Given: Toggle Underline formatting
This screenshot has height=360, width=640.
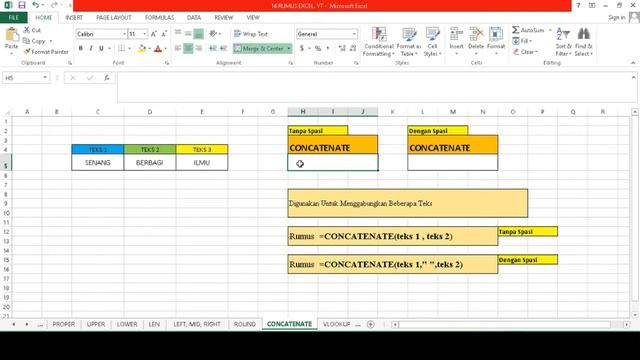Looking at the screenshot, I should 101,49.
